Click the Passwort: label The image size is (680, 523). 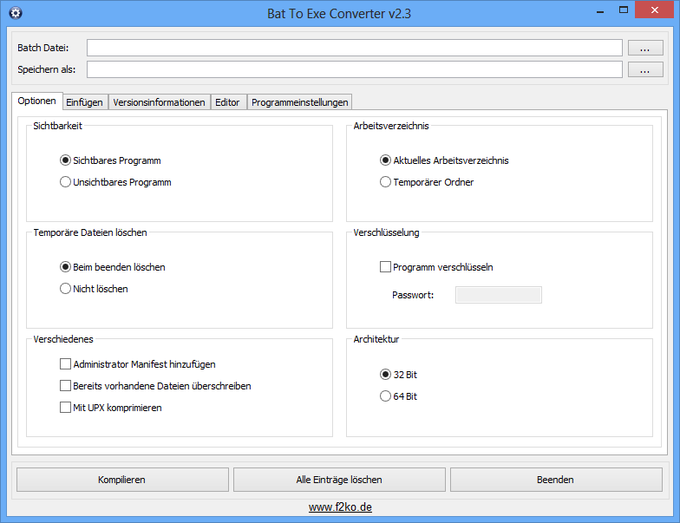click(413, 295)
